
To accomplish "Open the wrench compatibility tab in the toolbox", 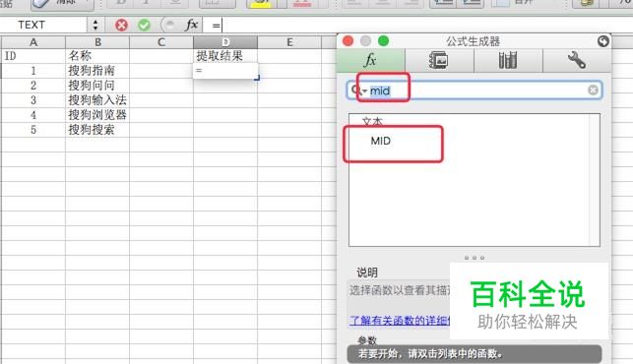I will [577, 61].
